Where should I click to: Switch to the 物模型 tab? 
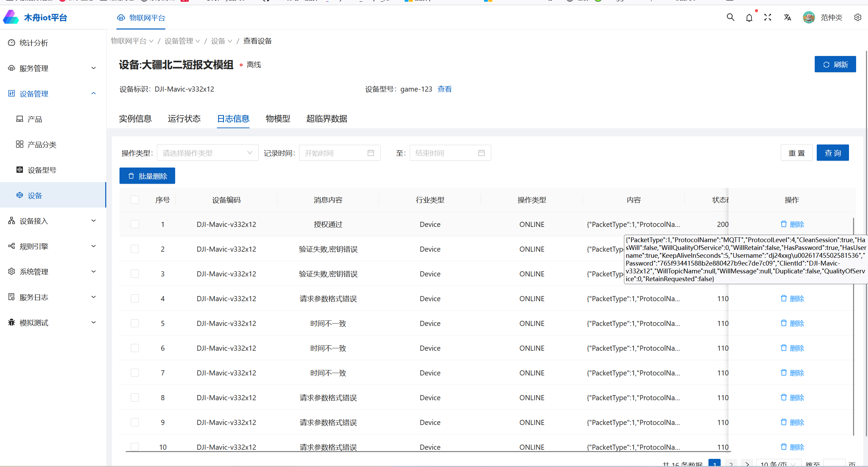point(278,119)
